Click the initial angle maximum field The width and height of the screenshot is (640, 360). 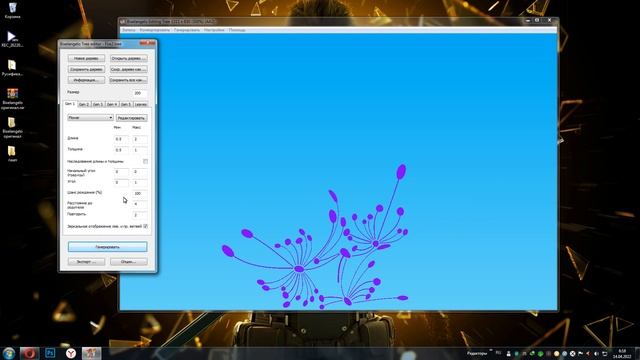[x=140, y=172]
